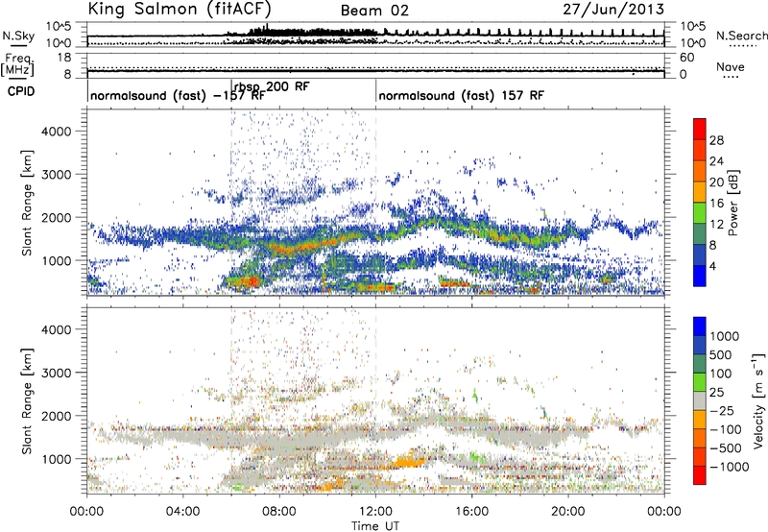Viewport: 768px width, 532px height.
Task: Click the N.Sky legend label
Action: (18, 36)
